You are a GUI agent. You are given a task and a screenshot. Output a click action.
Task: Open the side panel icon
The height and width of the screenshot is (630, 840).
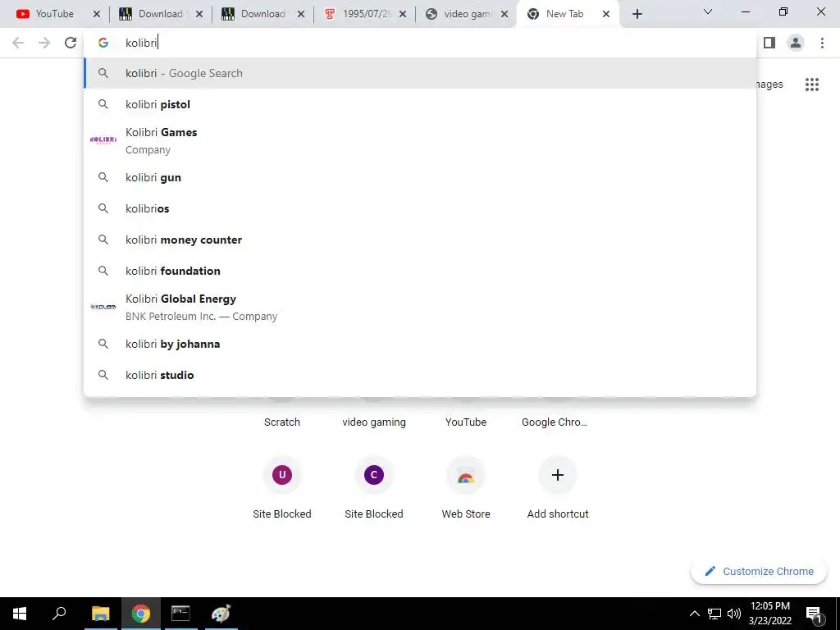click(769, 43)
